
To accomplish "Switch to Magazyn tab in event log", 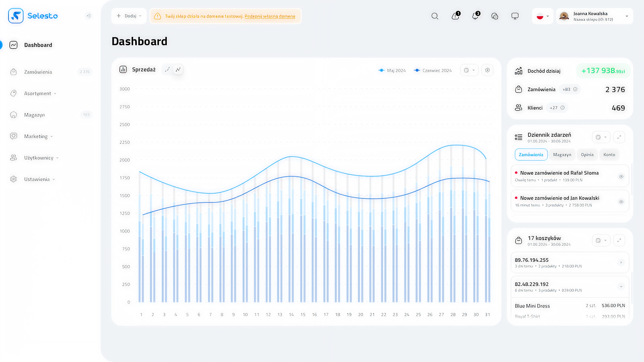I will pos(562,155).
